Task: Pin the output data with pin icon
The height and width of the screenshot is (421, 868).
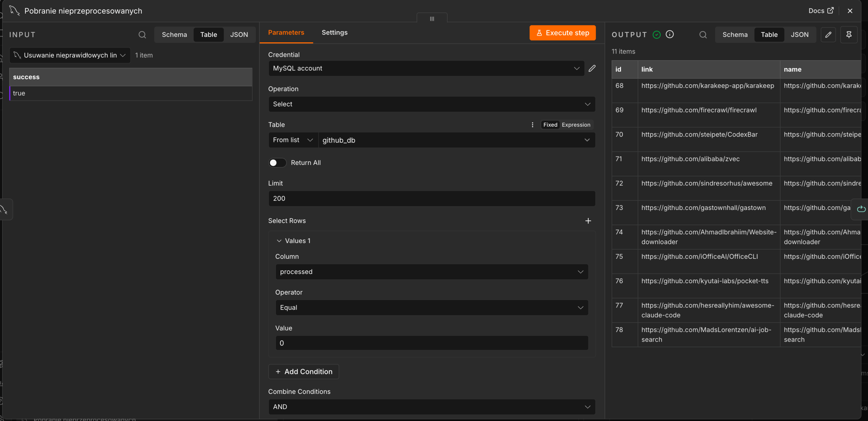Action: click(x=849, y=35)
